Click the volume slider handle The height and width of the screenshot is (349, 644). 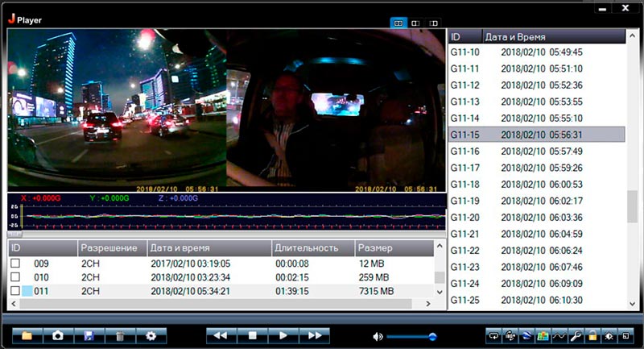pyautogui.click(x=432, y=336)
